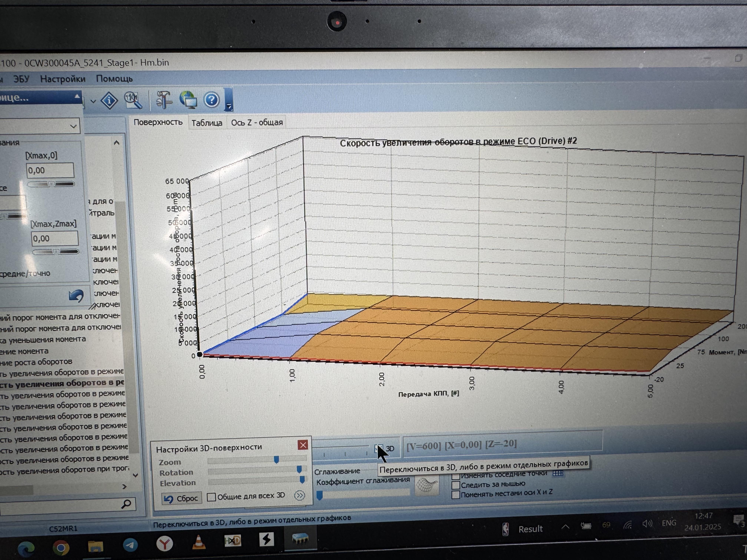Adjust the Zoom slider handle
Screen dimensions: 747x560
pyautogui.click(x=276, y=459)
